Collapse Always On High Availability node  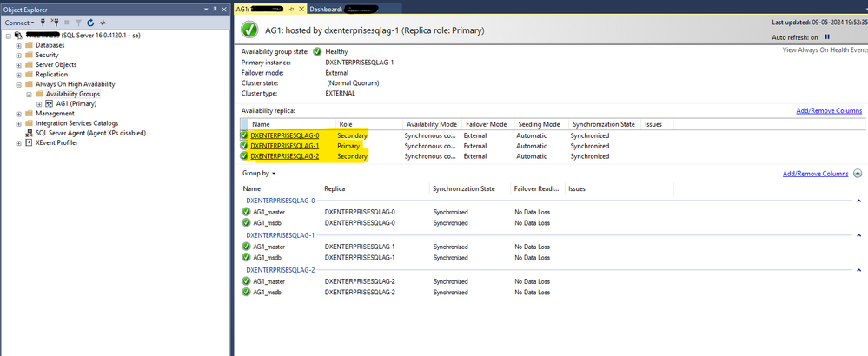19,84
